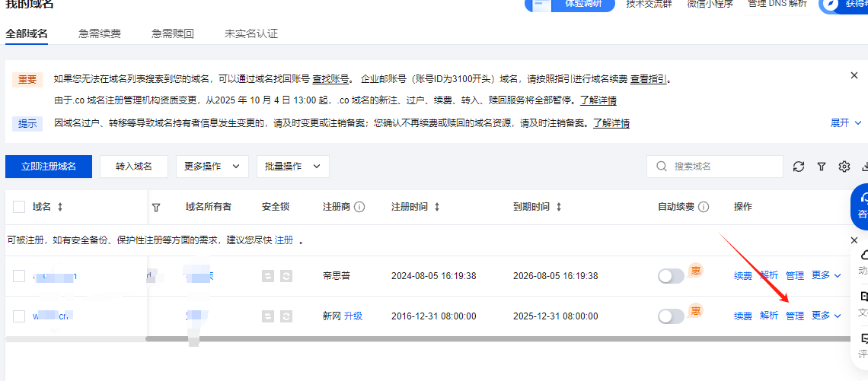Open 了解详情 in the 提示 notice line
The height and width of the screenshot is (381, 868).
[611, 122]
